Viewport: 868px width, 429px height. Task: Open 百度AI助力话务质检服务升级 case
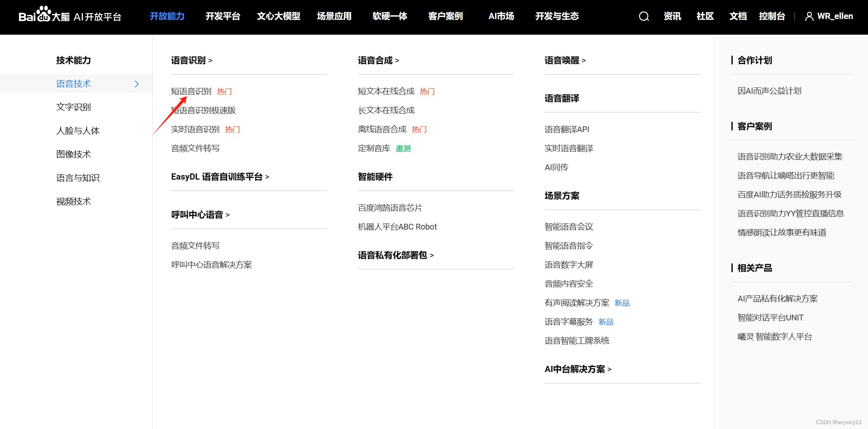[790, 194]
